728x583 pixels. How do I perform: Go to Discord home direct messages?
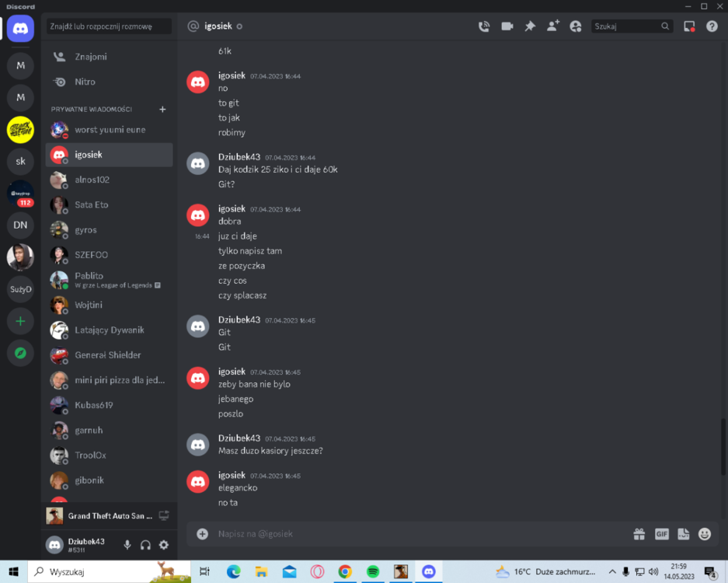[20, 28]
